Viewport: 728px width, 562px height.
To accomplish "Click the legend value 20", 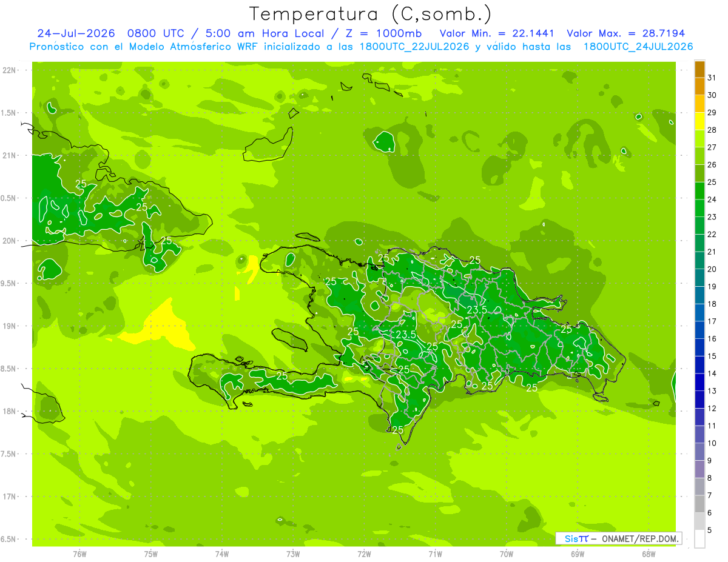I will pos(712,269).
